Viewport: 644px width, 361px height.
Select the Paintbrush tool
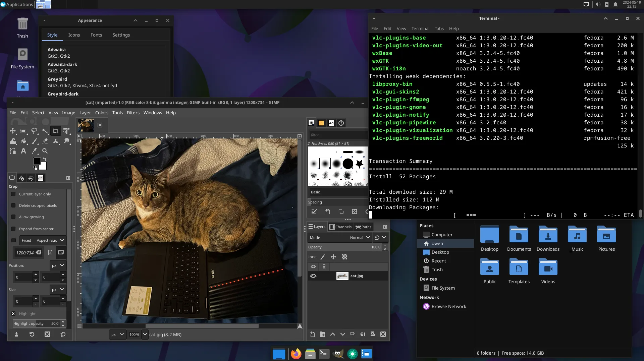(x=34, y=141)
